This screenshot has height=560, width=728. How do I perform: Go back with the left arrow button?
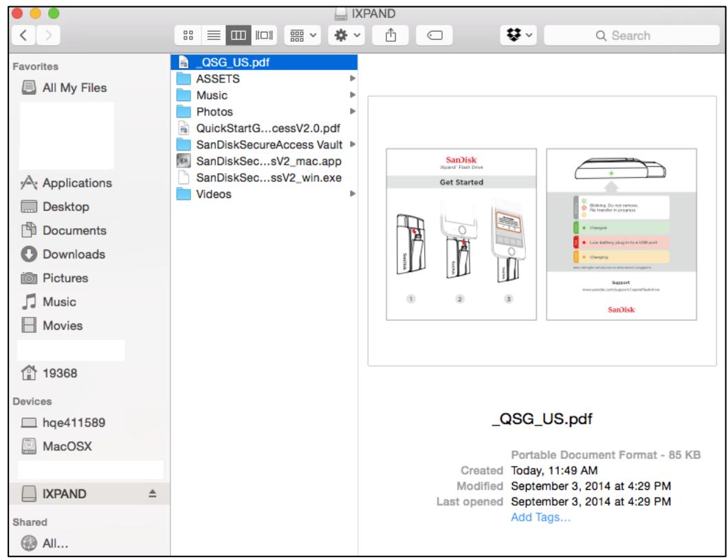(x=23, y=35)
